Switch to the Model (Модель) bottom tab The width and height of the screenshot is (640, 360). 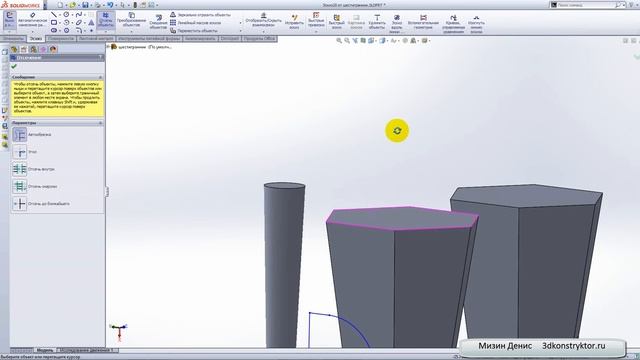click(x=45, y=350)
